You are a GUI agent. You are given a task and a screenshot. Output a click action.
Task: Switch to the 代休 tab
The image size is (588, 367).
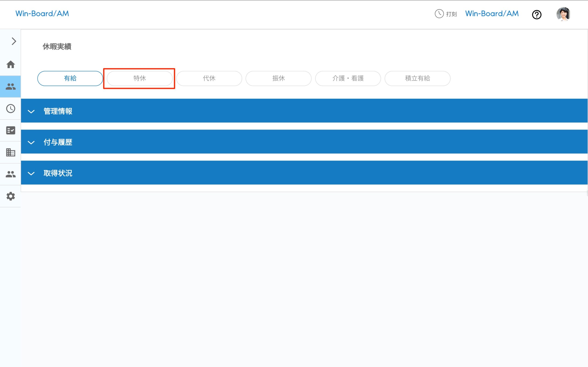209,78
